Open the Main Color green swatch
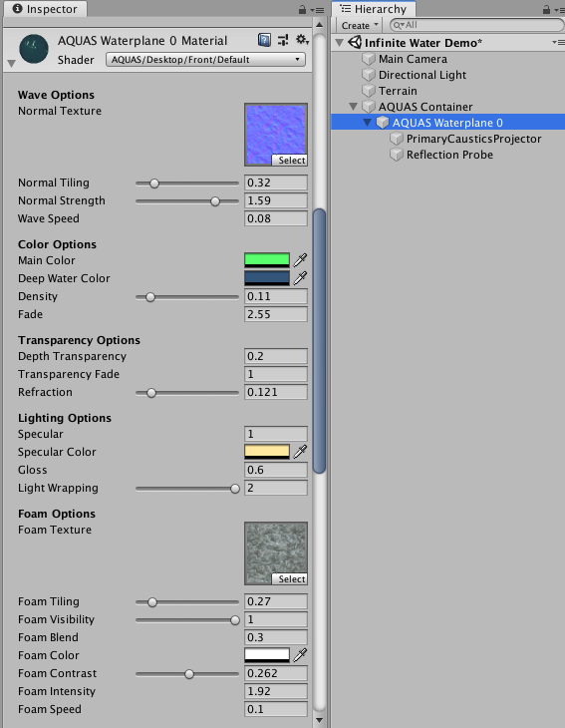The width and height of the screenshot is (565, 728). point(267,260)
